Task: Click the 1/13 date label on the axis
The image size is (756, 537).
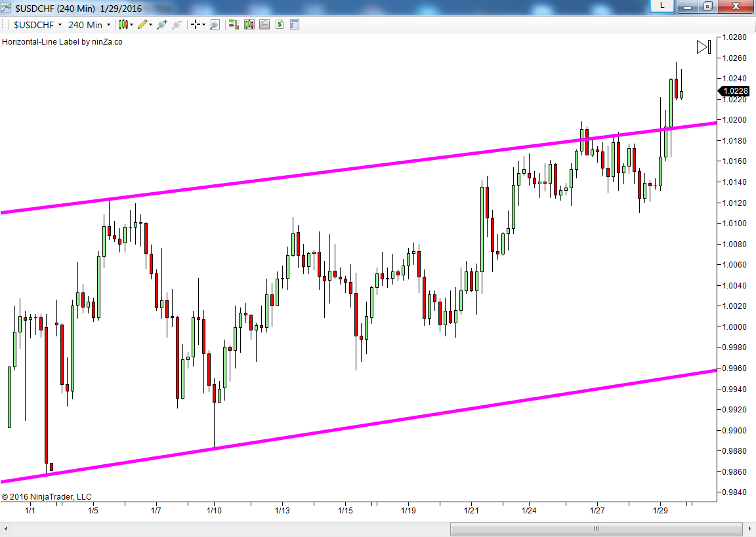Action: 283,511
